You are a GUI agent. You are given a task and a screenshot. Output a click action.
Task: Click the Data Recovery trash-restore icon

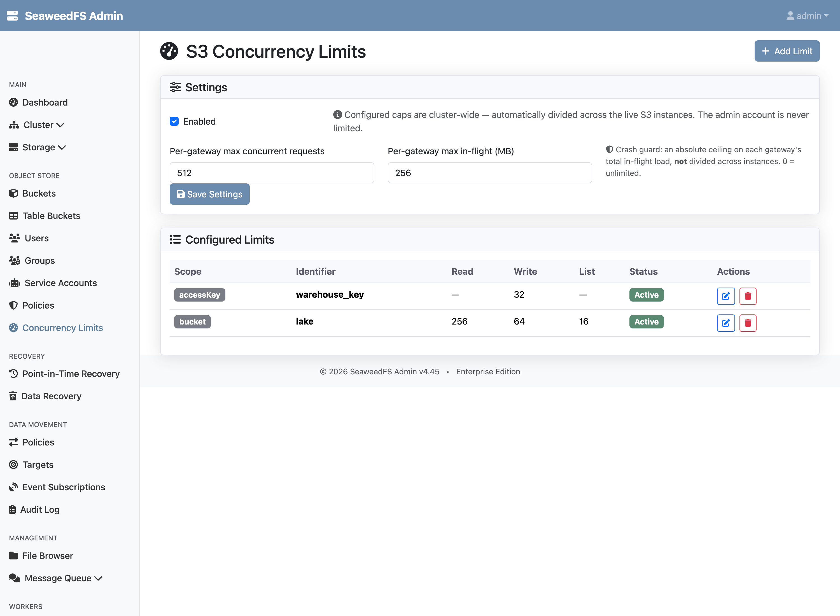[13, 396]
